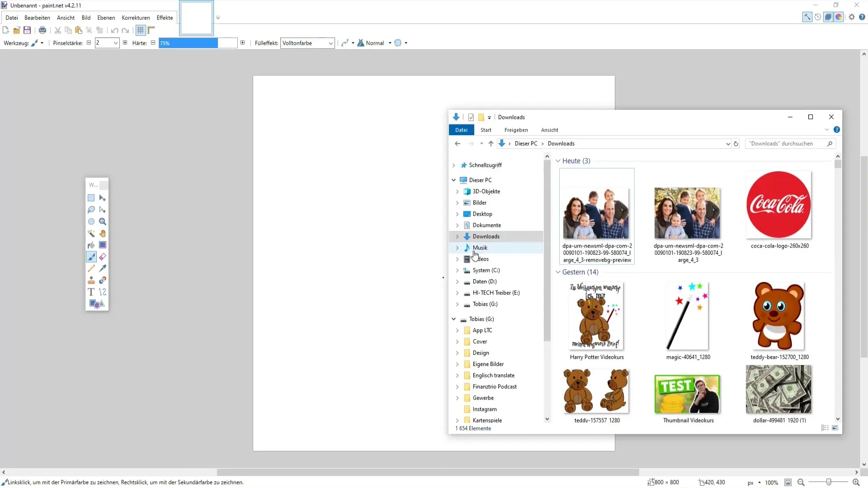The width and height of the screenshot is (868, 488).
Task: Click the Härte 75% slider bar
Action: [198, 43]
